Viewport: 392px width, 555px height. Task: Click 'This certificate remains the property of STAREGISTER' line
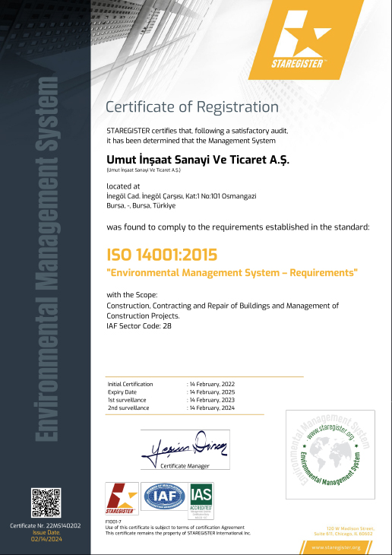click(178, 533)
